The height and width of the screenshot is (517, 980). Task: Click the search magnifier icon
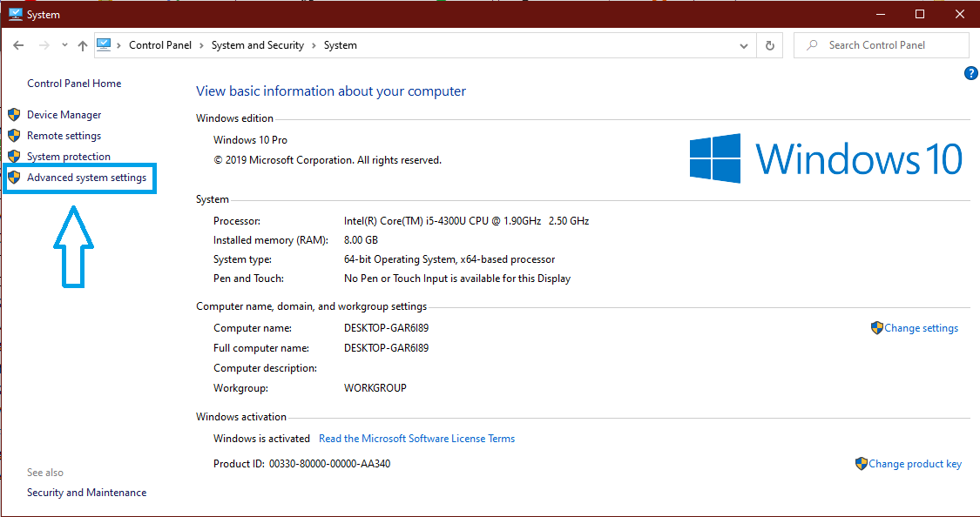[x=812, y=45]
